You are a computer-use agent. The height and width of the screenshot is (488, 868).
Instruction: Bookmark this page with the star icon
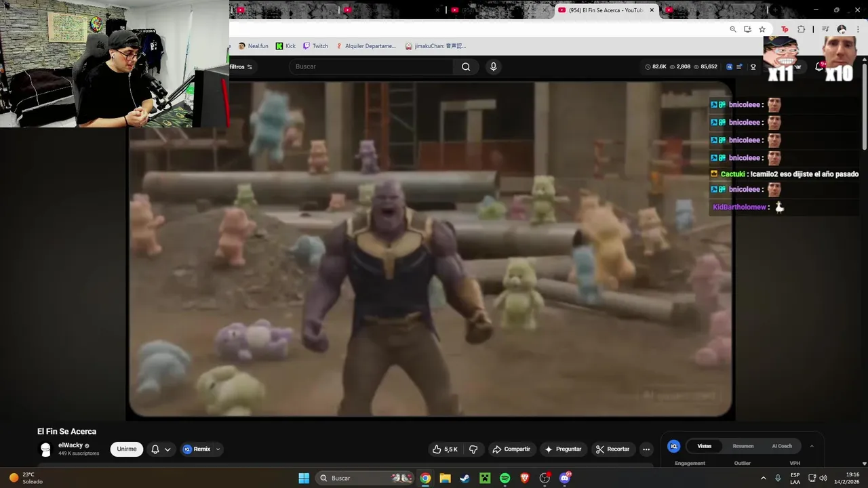(762, 29)
